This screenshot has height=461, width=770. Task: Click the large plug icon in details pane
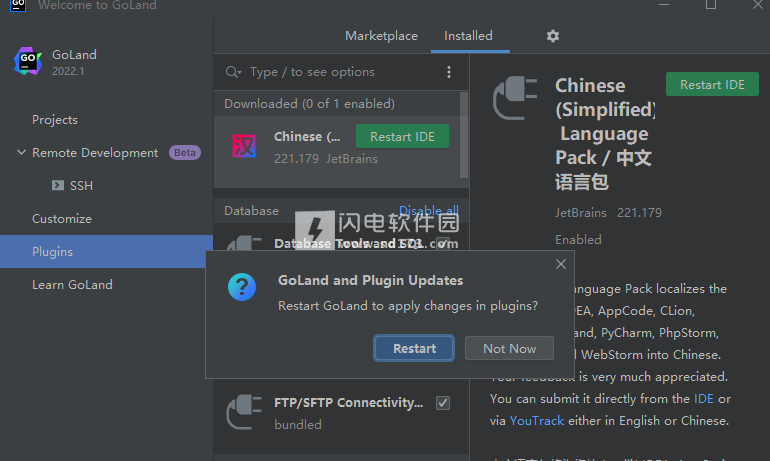tap(515, 98)
